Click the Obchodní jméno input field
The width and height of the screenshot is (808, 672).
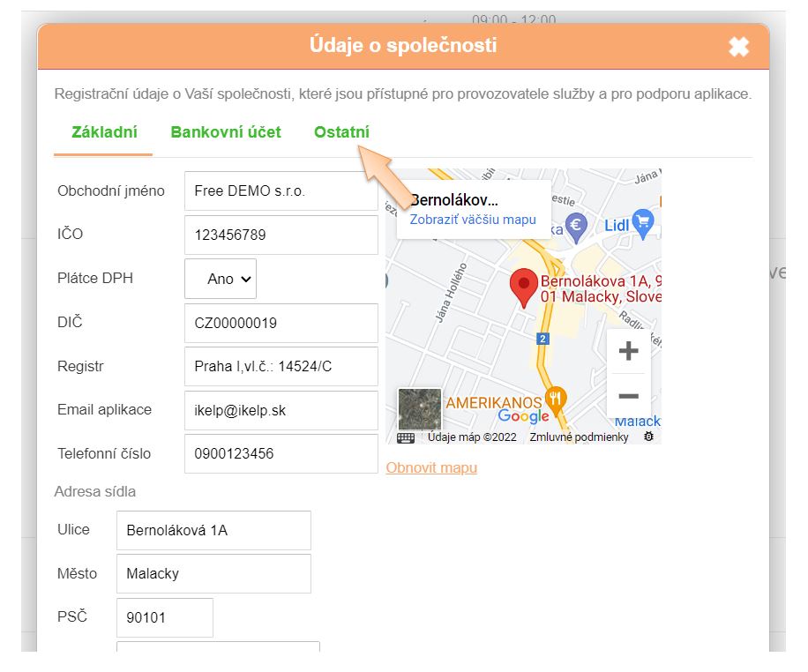click(281, 191)
